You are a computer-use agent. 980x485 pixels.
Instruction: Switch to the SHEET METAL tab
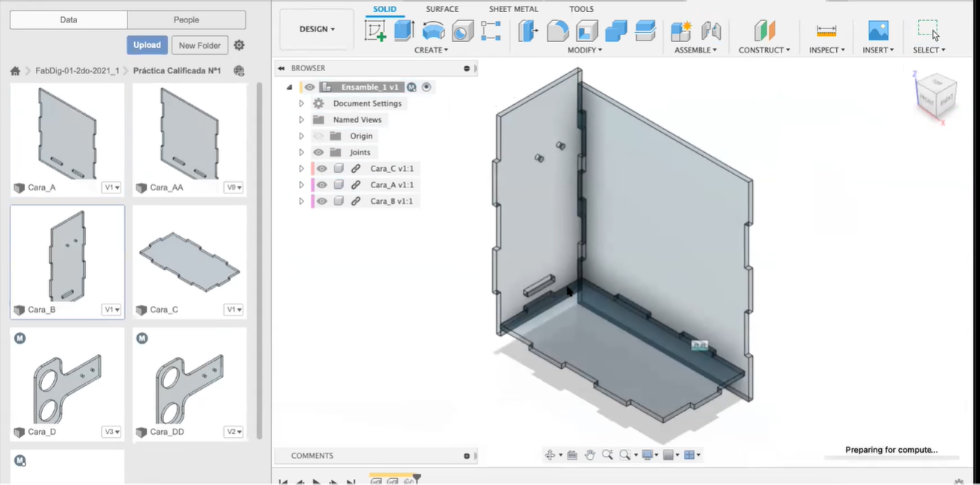click(x=514, y=9)
